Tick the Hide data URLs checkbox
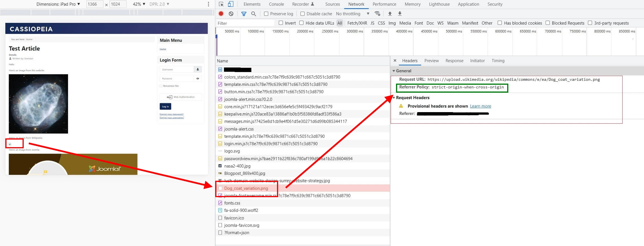Viewport: 644px width, 246px height. coord(301,23)
